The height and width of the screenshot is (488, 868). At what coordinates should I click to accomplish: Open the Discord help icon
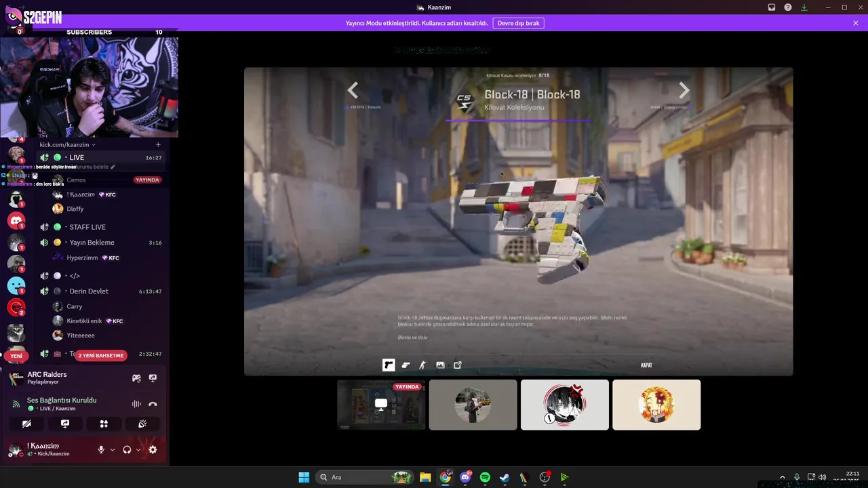pyautogui.click(x=788, y=7)
